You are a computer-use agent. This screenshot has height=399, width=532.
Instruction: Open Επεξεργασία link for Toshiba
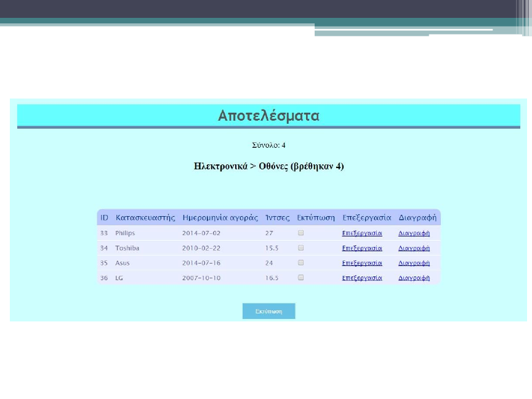coord(362,248)
